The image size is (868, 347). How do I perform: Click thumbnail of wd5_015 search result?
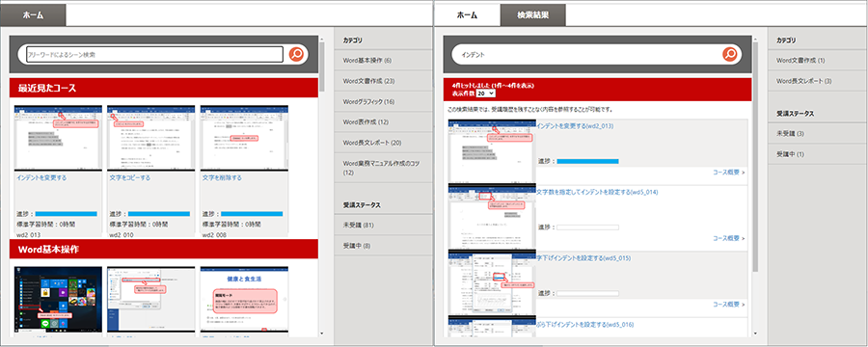pos(492,283)
